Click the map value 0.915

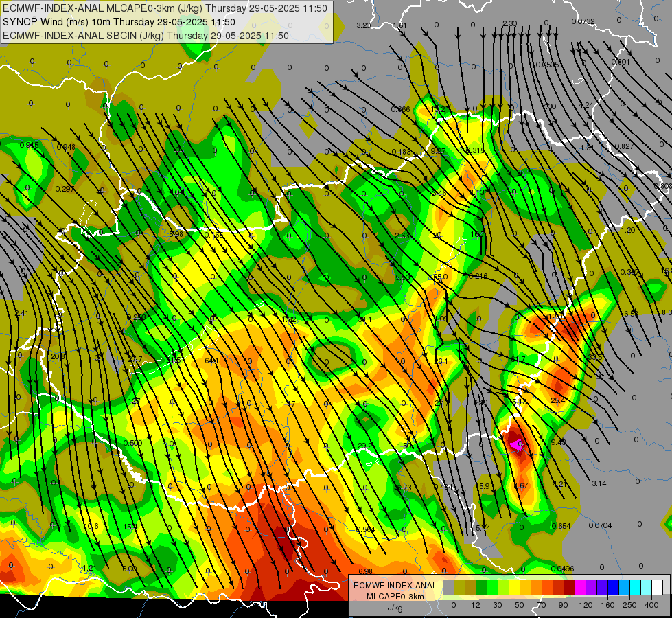coord(29,145)
